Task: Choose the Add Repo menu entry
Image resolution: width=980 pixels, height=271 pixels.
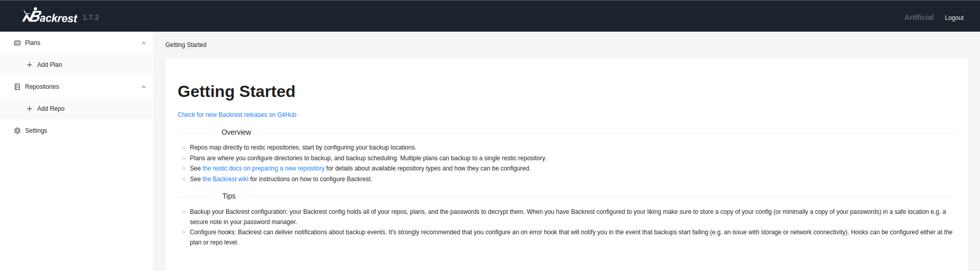Action: click(51, 109)
